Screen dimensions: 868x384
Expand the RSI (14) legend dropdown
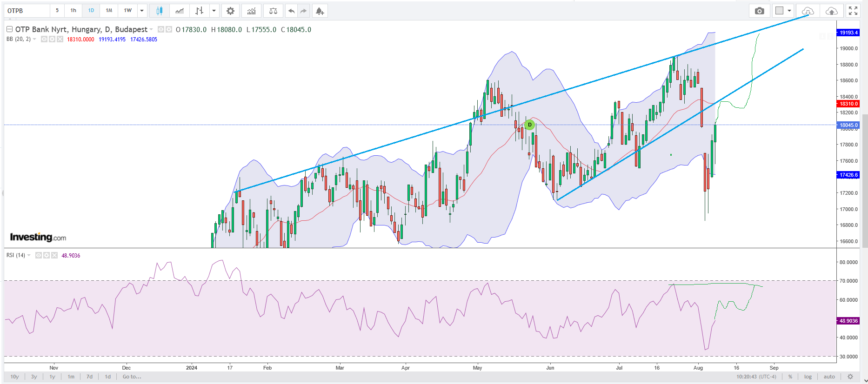point(29,255)
